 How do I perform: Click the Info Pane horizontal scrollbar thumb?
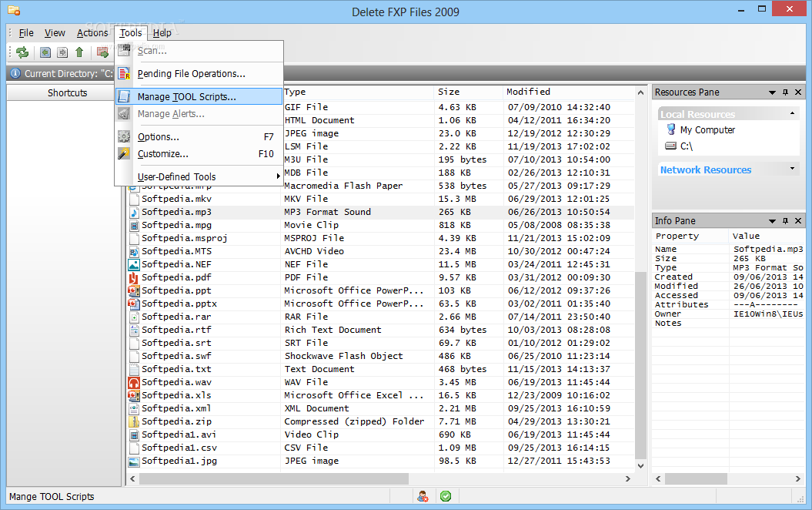696,478
